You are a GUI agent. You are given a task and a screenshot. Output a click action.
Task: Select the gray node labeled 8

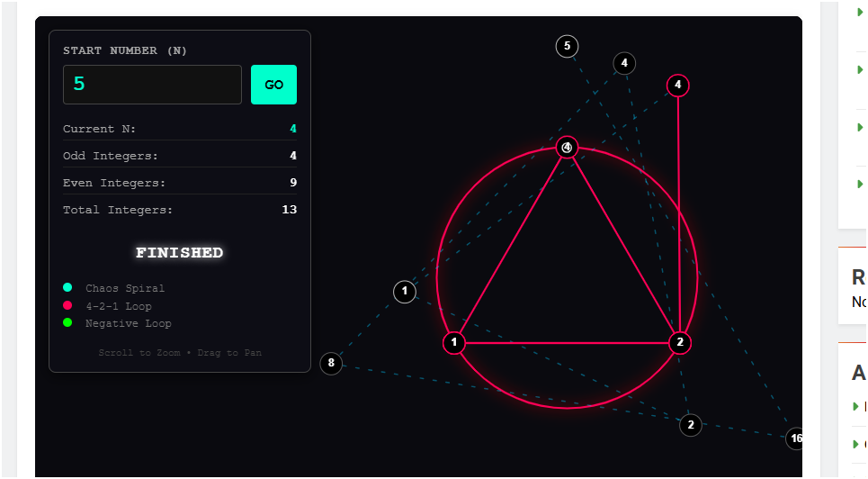[x=331, y=364]
